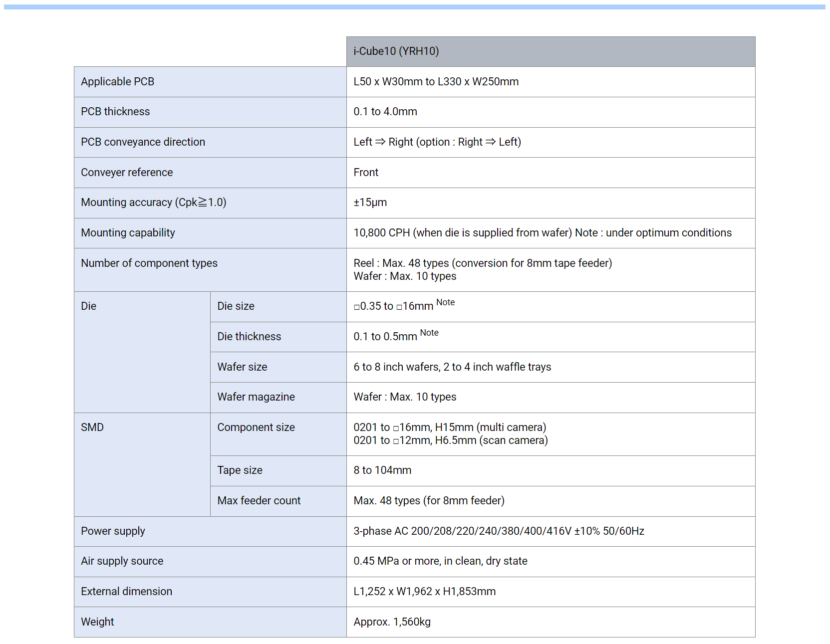The image size is (830, 644).
Task: Select the PCB conveyance direction label
Action: tap(143, 142)
